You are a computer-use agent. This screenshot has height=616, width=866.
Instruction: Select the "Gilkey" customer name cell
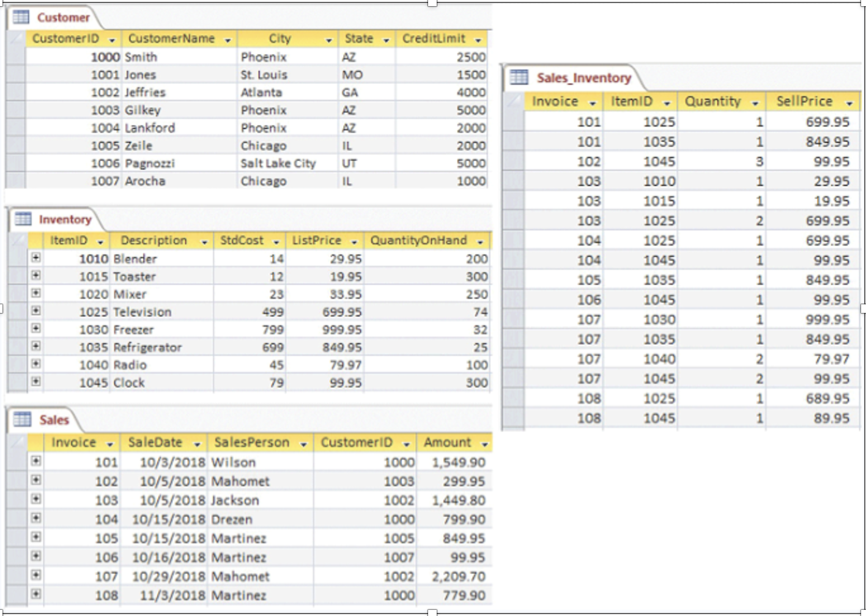[x=179, y=110]
